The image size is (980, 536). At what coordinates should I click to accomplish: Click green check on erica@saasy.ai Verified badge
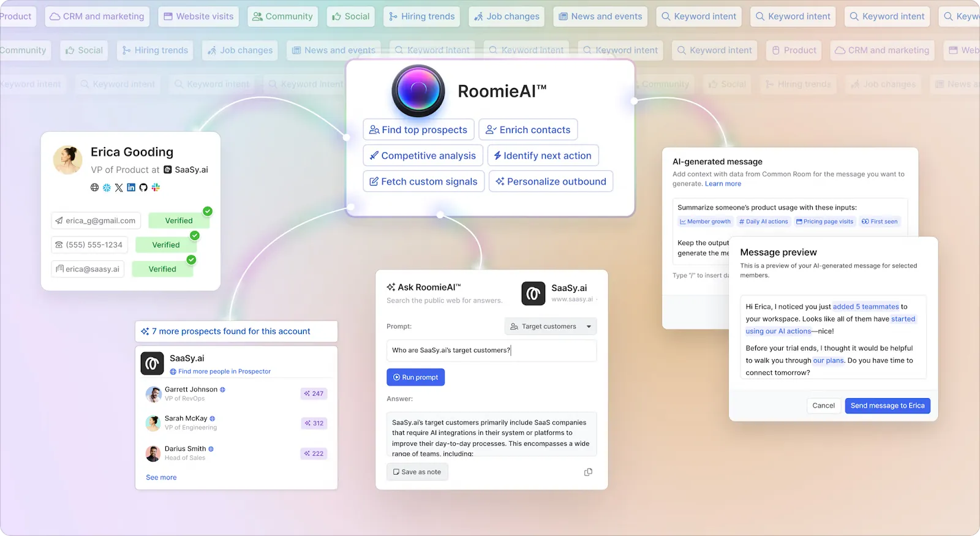click(x=191, y=260)
